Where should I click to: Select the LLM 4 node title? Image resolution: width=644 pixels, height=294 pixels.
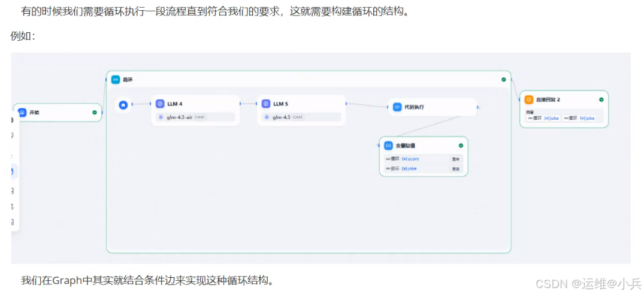pos(174,104)
